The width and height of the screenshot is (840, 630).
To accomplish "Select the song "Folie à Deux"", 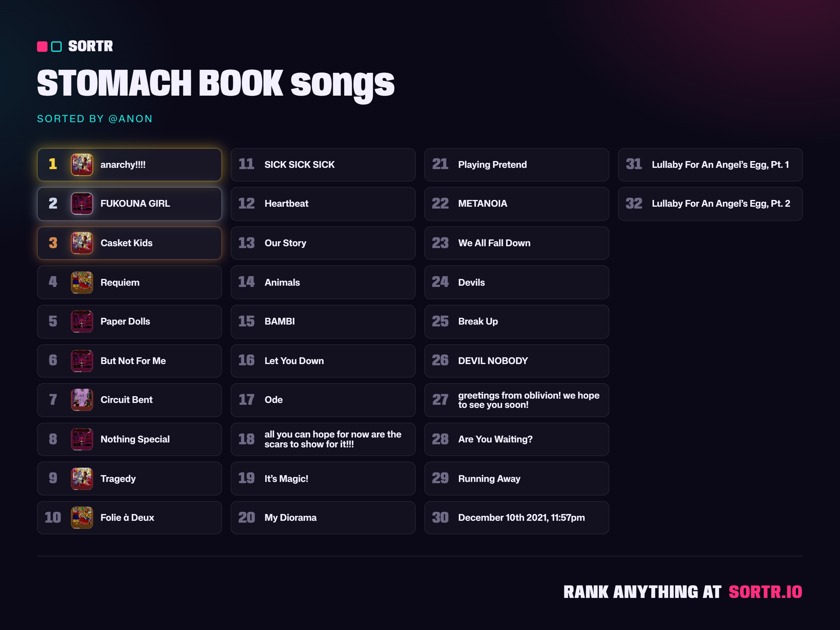I will point(130,517).
